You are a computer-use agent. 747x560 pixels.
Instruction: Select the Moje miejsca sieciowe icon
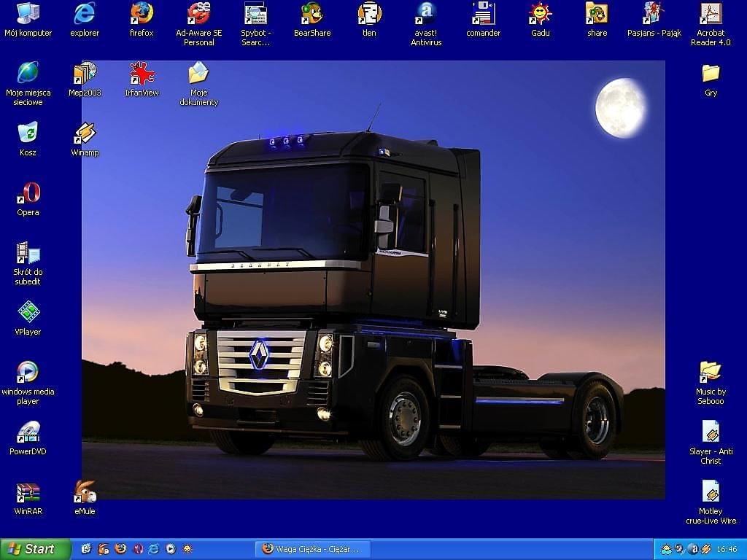pyautogui.click(x=28, y=84)
